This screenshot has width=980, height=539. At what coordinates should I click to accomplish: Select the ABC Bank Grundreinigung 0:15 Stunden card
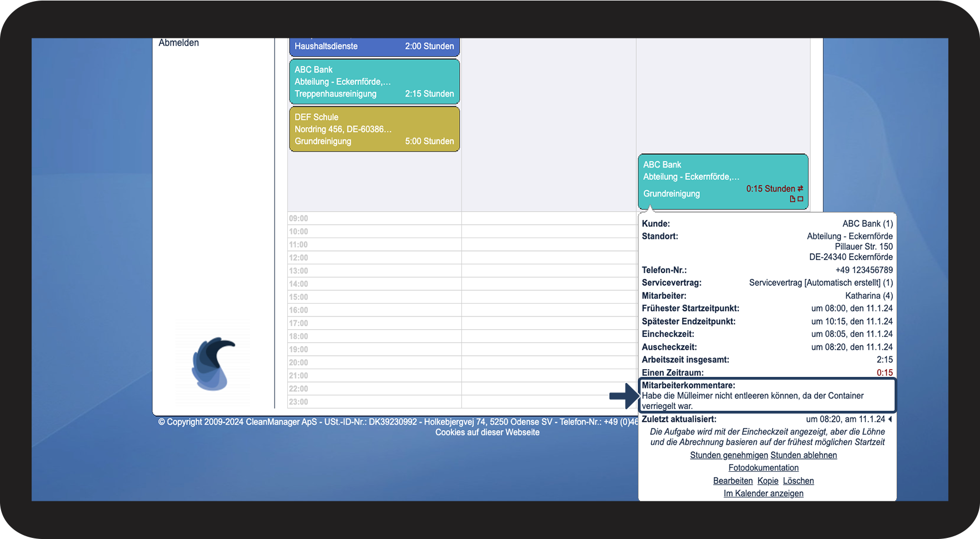(723, 182)
